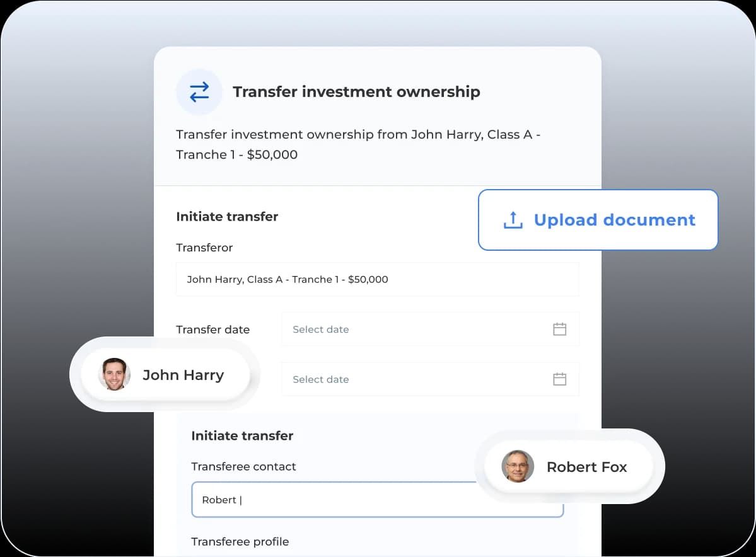Open the second 'Select date' picker
The image size is (756, 557).
click(x=416, y=379)
